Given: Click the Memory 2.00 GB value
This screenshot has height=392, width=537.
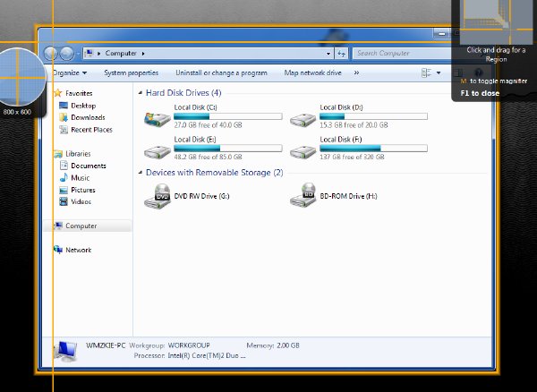Looking at the screenshot, I should [288, 345].
